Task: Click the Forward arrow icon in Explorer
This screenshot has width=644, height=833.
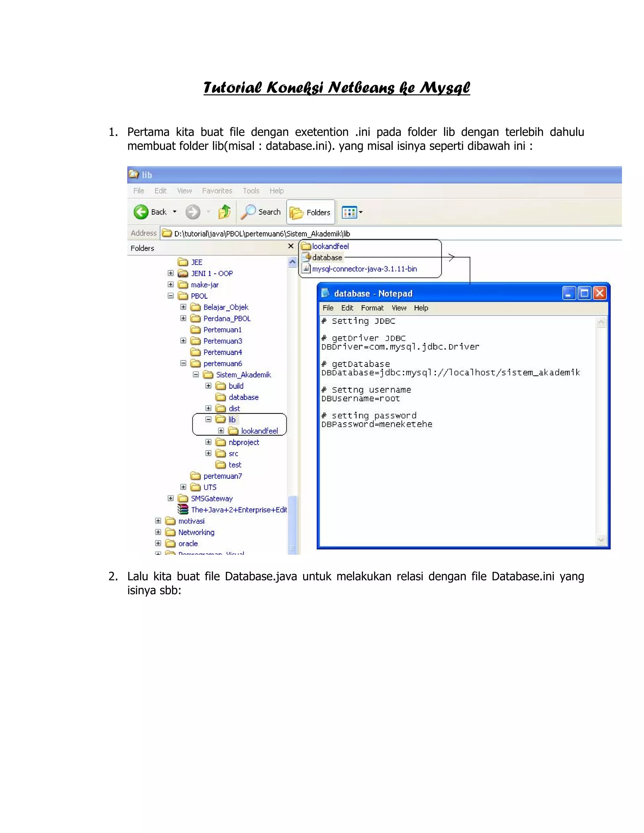Action: 193,212
